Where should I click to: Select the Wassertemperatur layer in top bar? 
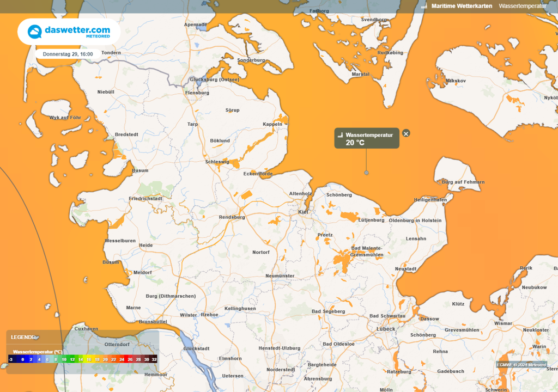pos(522,6)
